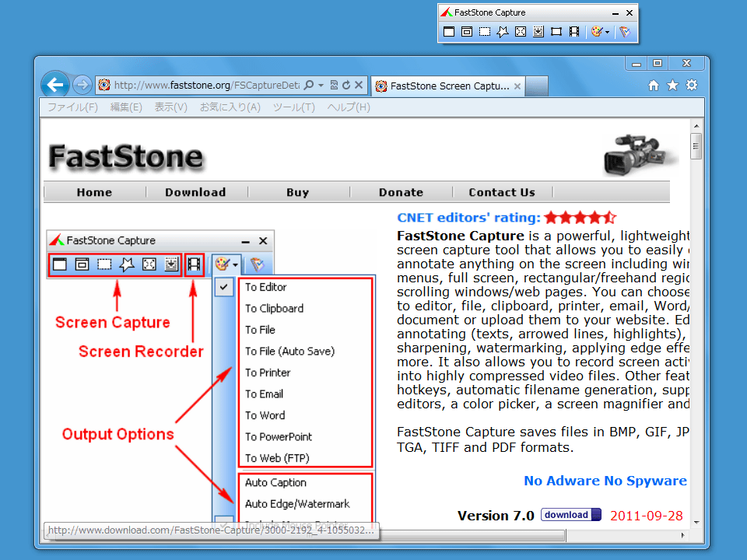Image resolution: width=747 pixels, height=560 pixels.
Task: Refresh the page with the reload icon
Action: pos(346,86)
